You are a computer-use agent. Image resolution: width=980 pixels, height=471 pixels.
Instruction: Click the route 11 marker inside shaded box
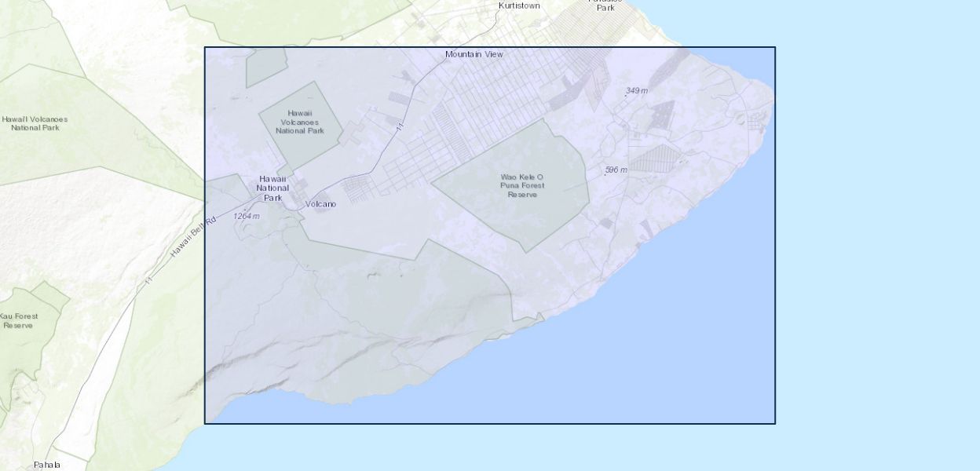tap(400, 126)
